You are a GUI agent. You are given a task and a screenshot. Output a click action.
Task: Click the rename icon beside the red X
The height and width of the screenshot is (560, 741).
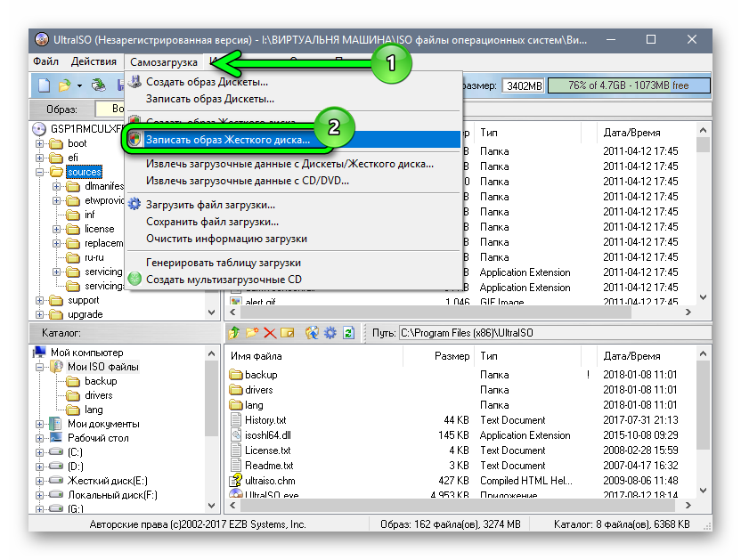[288, 333]
